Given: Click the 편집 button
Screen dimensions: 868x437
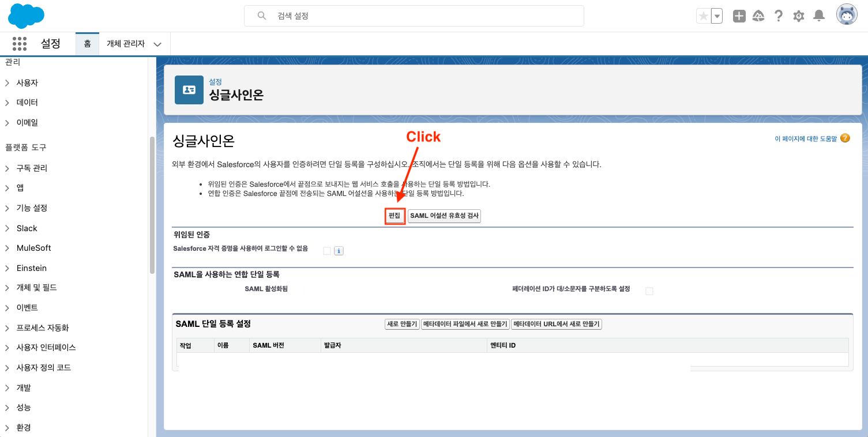Looking at the screenshot, I should (x=394, y=216).
